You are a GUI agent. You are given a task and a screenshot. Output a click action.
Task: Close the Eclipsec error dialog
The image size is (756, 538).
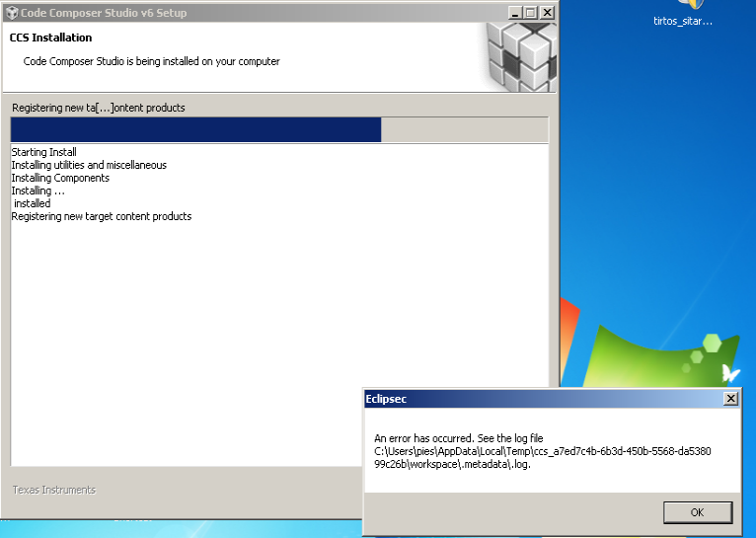point(731,399)
